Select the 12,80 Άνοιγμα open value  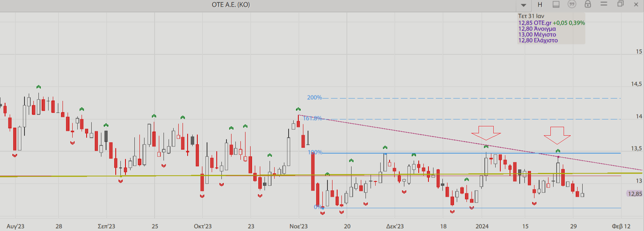[x=537, y=29]
